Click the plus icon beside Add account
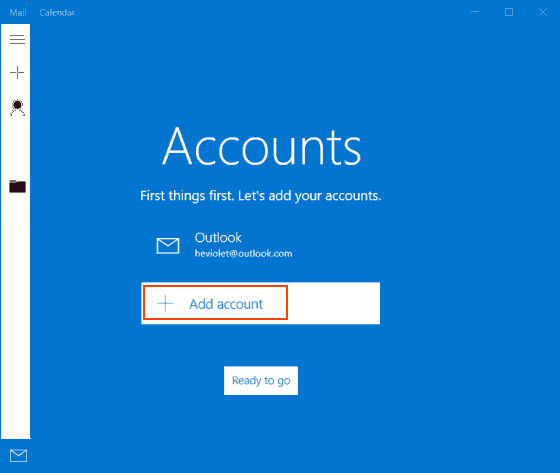The image size is (560, 473). [x=165, y=303]
